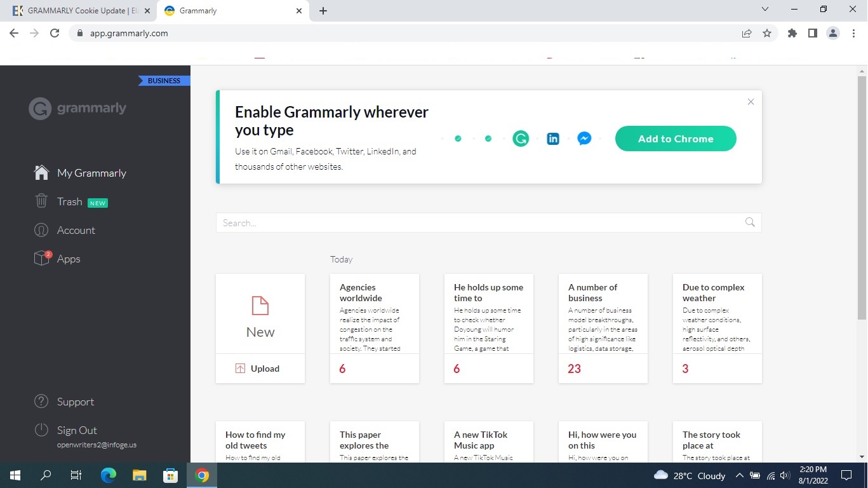Click the search magnifier icon
This screenshot has height=488, width=868.
click(x=750, y=222)
